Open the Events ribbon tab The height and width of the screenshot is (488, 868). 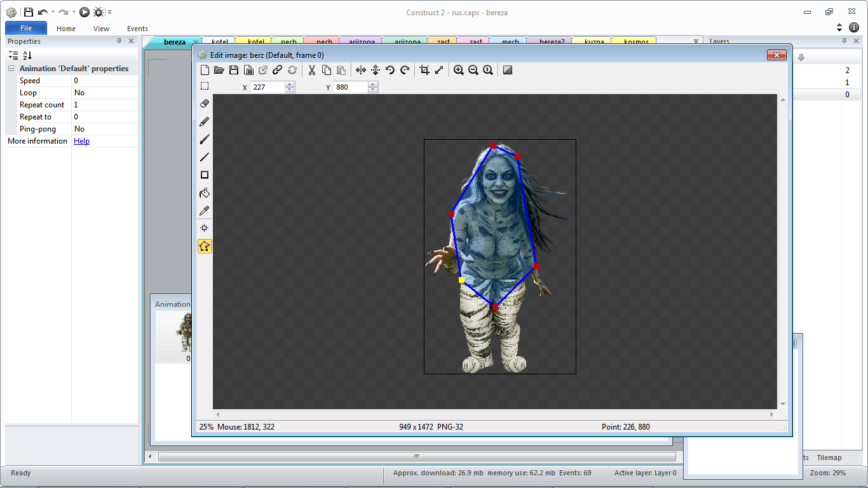pyautogui.click(x=137, y=29)
